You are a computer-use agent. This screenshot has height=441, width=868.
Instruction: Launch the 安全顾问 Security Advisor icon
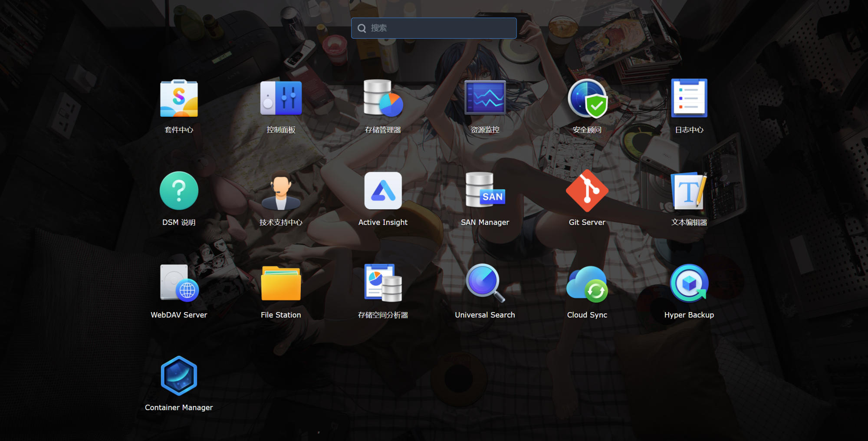tap(587, 99)
